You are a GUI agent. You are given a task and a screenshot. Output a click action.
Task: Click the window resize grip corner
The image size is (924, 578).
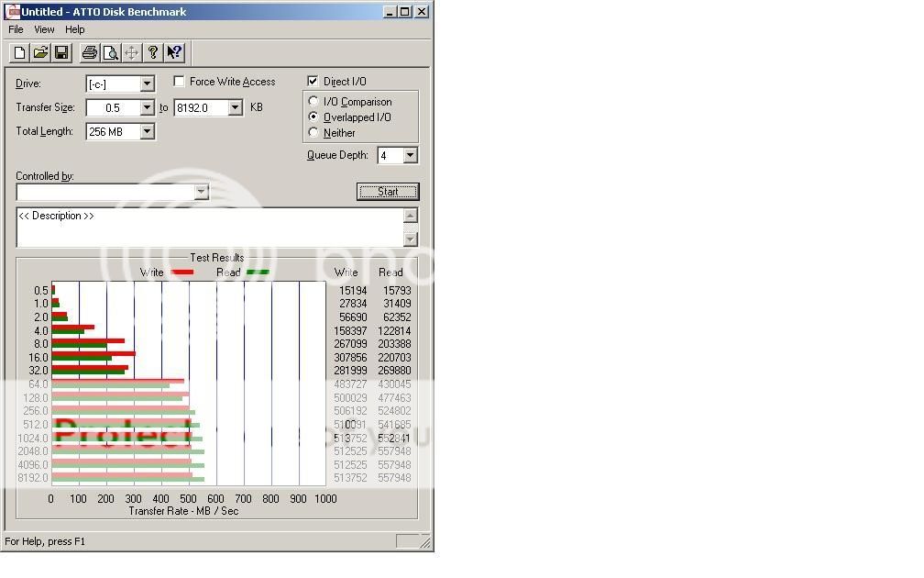(x=424, y=541)
